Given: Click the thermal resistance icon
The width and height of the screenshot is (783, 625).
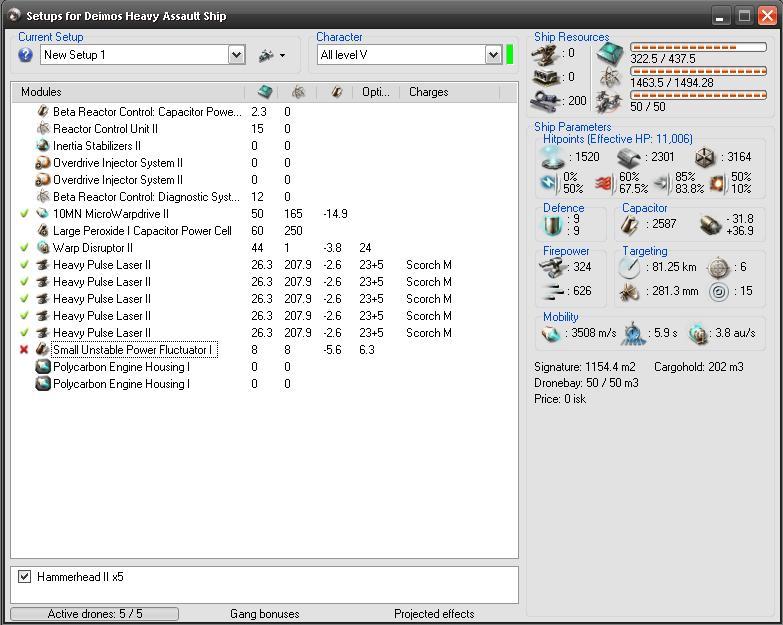Looking at the screenshot, I should (603, 183).
